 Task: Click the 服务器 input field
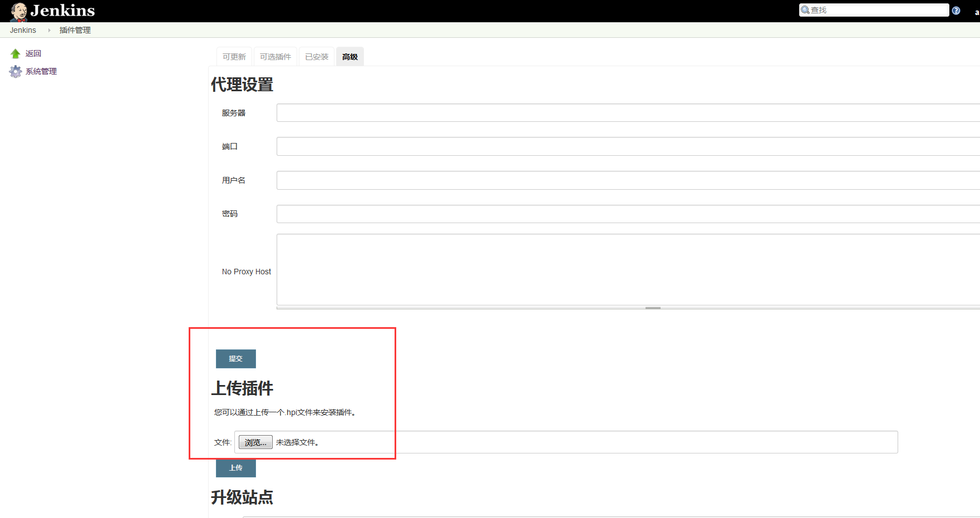click(x=628, y=113)
